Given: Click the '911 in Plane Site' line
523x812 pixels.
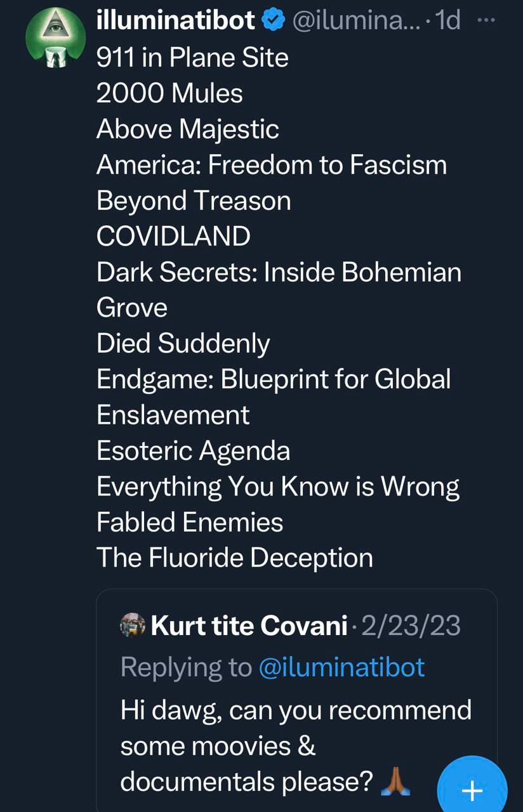Looking at the screenshot, I should coord(192,58).
